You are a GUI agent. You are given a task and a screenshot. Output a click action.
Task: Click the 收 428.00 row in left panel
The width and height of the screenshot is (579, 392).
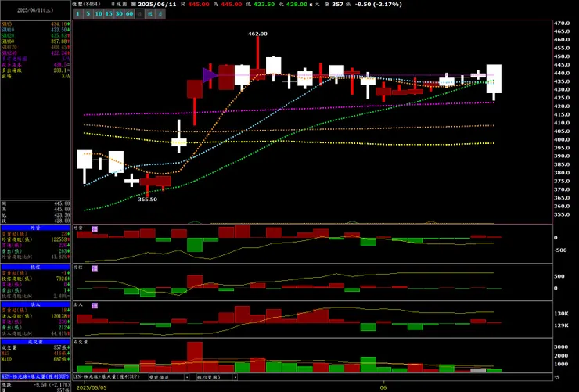[35, 221]
